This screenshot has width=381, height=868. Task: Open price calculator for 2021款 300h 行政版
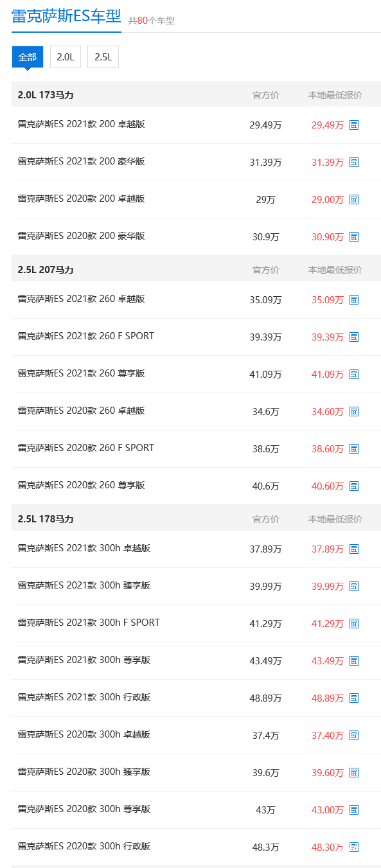(x=354, y=698)
